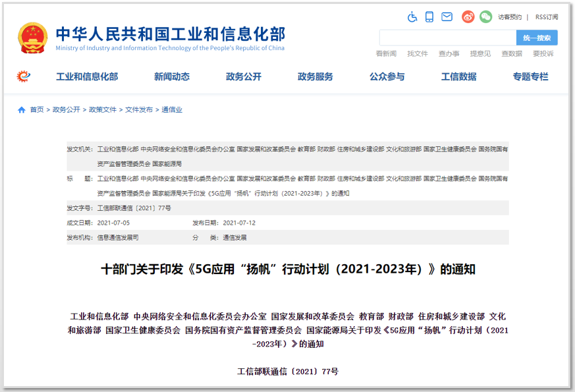Select the 找文件 search shortcut
575x392 pixels.
click(418, 53)
